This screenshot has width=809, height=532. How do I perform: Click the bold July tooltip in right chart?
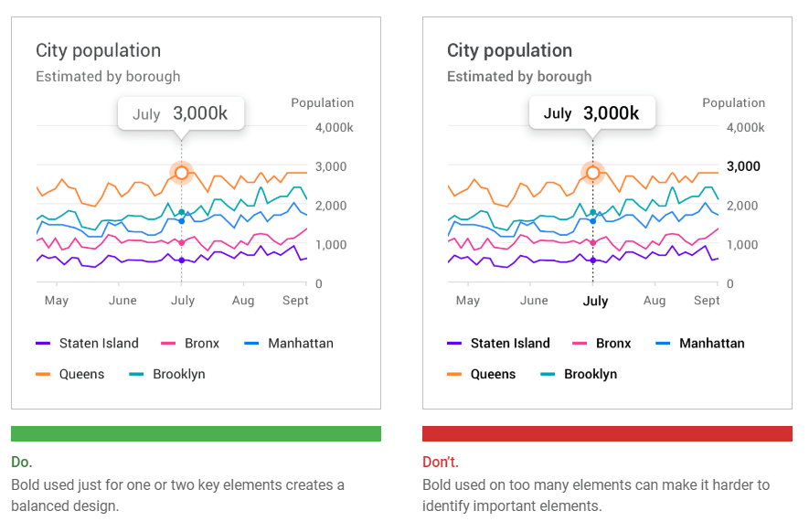591,114
